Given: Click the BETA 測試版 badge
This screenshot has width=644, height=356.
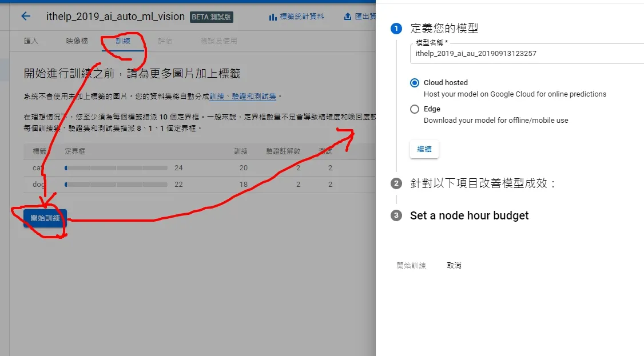Looking at the screenshot, I should coord(212,17).
